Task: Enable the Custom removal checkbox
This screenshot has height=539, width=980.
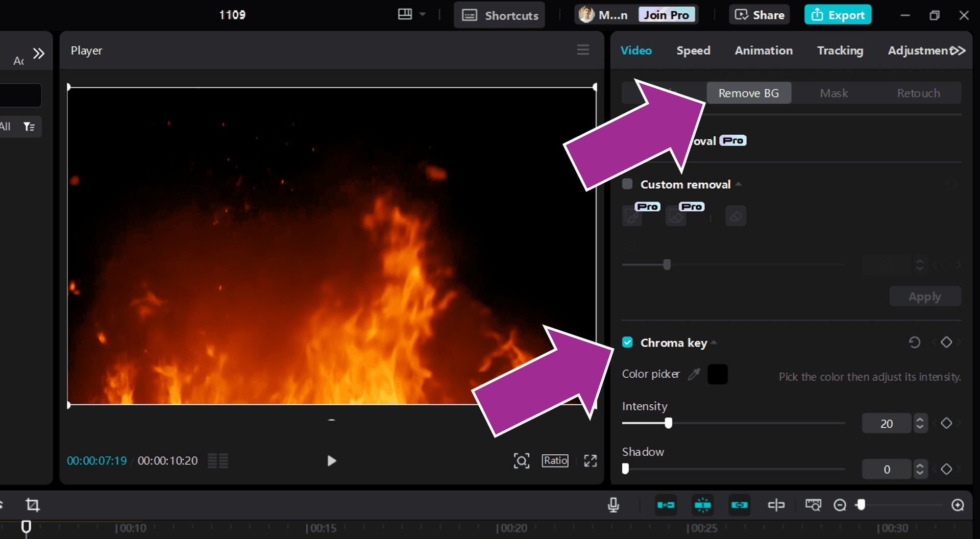Action: [627, 184]
